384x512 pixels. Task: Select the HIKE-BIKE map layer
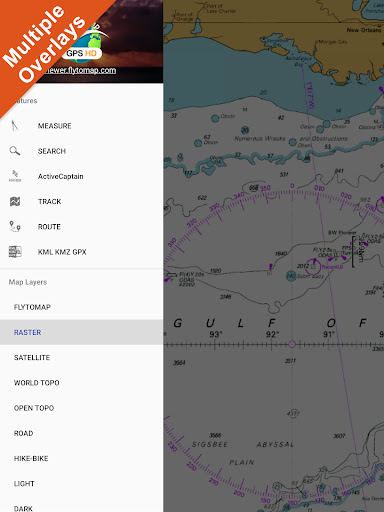coord(81,458)
